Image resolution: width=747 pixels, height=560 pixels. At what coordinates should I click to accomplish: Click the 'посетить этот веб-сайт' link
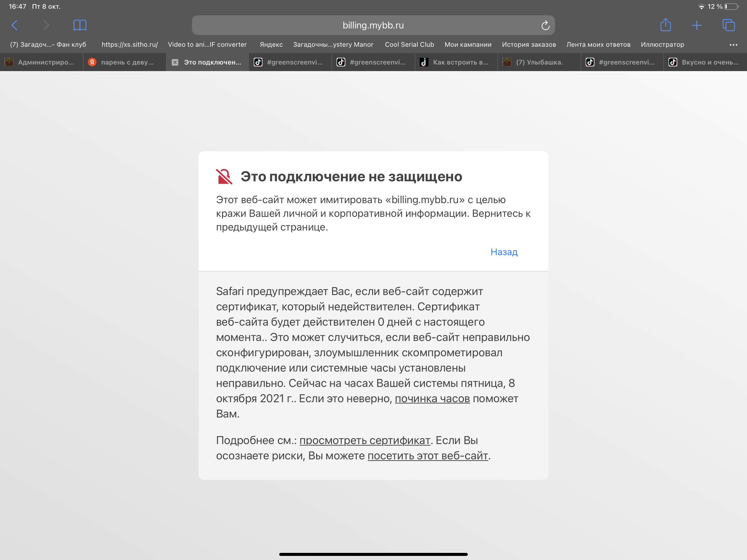[428, 456]
